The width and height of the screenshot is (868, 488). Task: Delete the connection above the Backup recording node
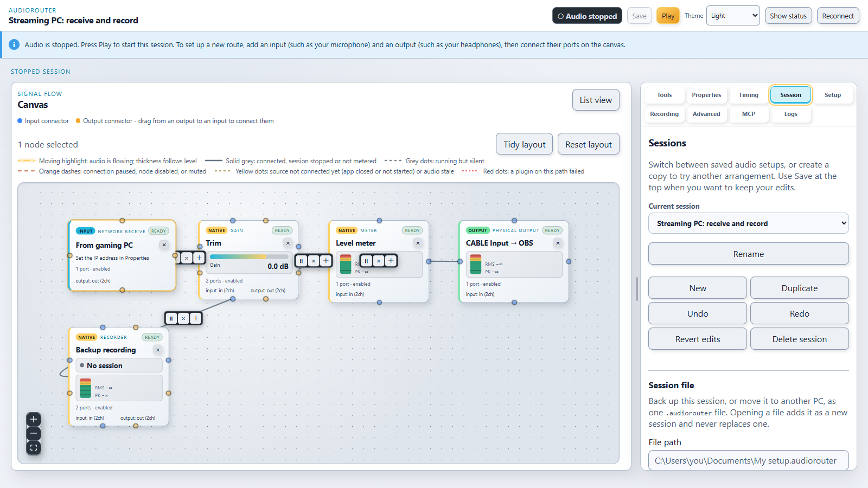coord(183,318)
